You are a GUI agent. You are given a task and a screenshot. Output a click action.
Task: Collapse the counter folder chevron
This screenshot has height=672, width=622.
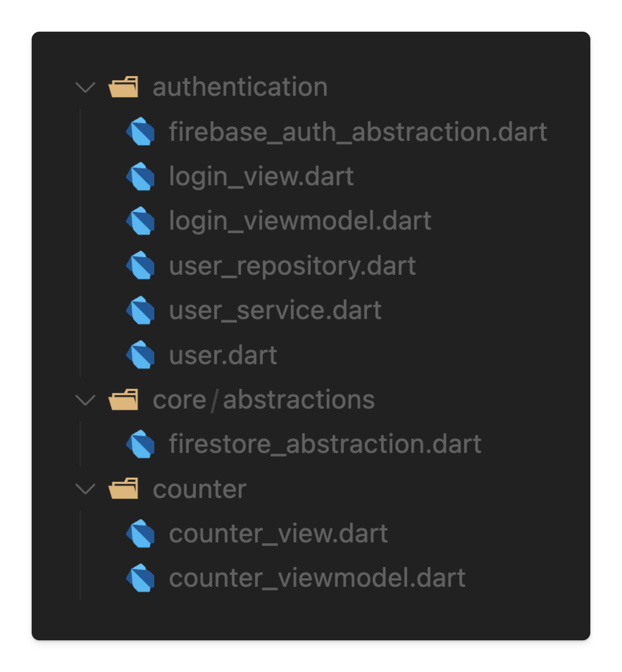86,489
